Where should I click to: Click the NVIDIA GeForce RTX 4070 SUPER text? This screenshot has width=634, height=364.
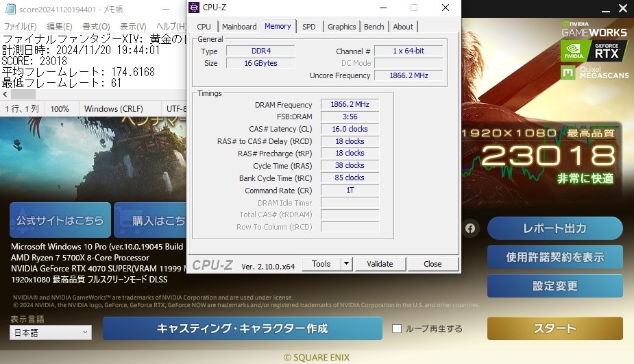tap(97, 269)
